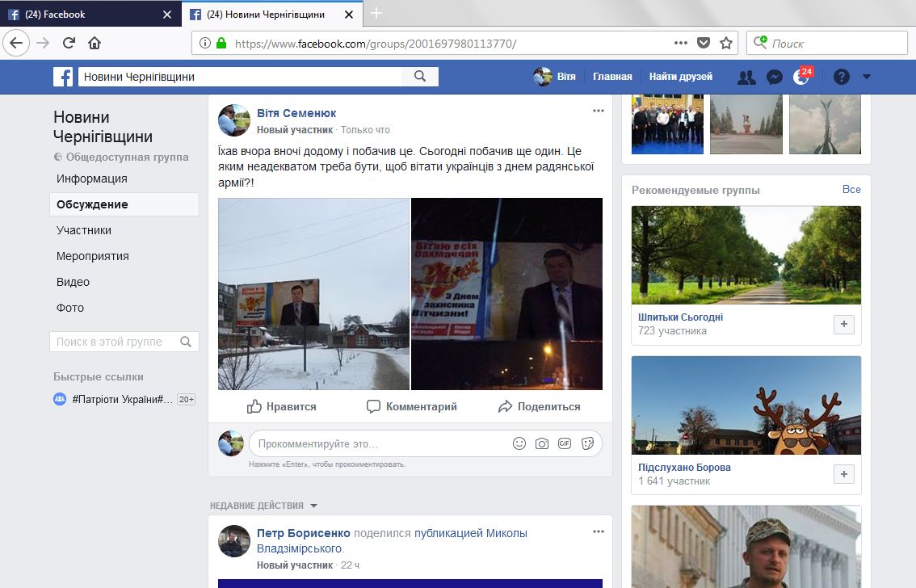Go to Главная in the header

pyautogui.click(x=612, y=77)
